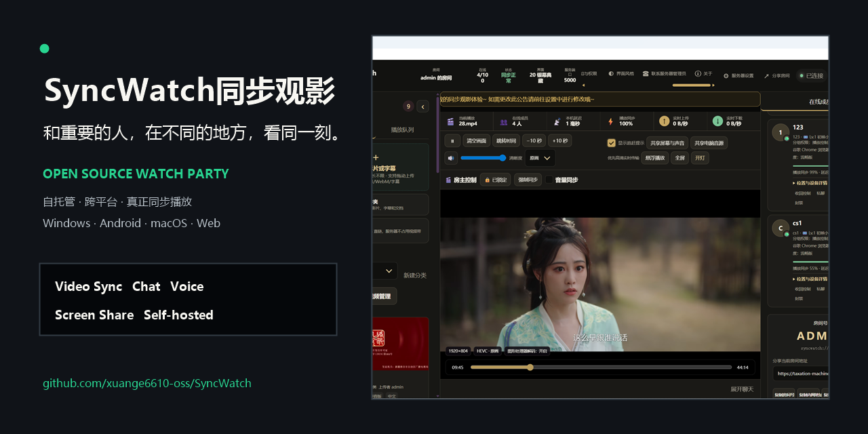
Task: Toggle the 已锁定 lock button
Action: pyautogui.click(x=495, y=180)
